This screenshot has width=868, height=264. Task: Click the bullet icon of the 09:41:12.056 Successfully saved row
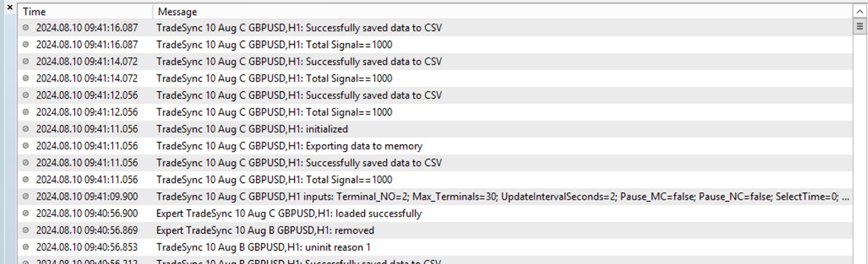[x=26, y=95]
